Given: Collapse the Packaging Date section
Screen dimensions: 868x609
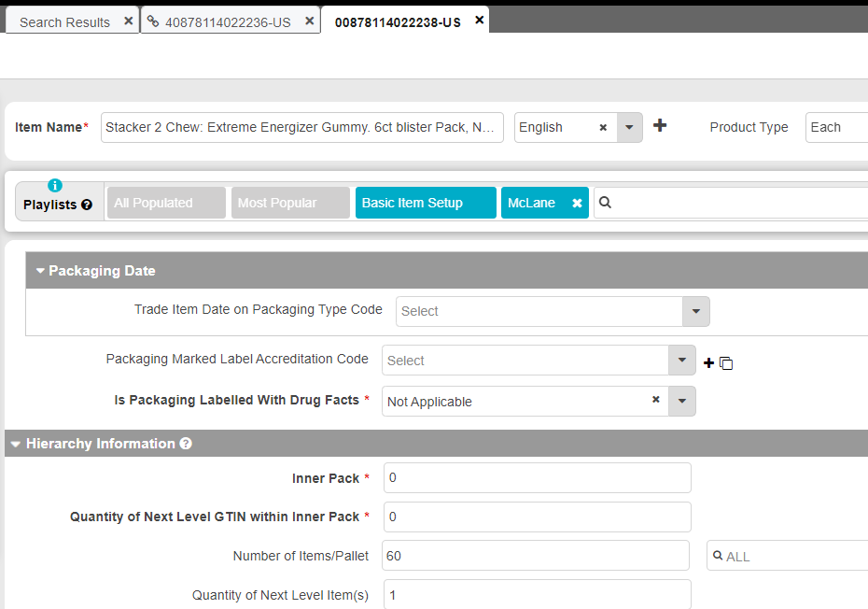Looking at the screenshot, I should [x=40, y=271].
